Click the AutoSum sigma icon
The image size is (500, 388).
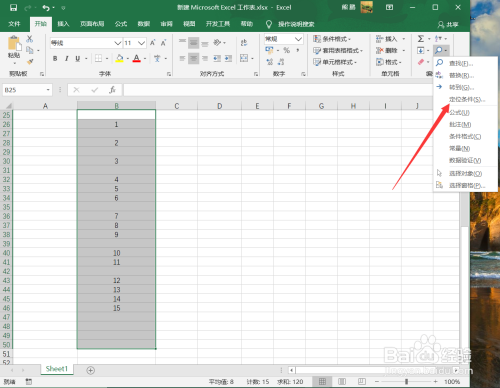tap(421, 39)
